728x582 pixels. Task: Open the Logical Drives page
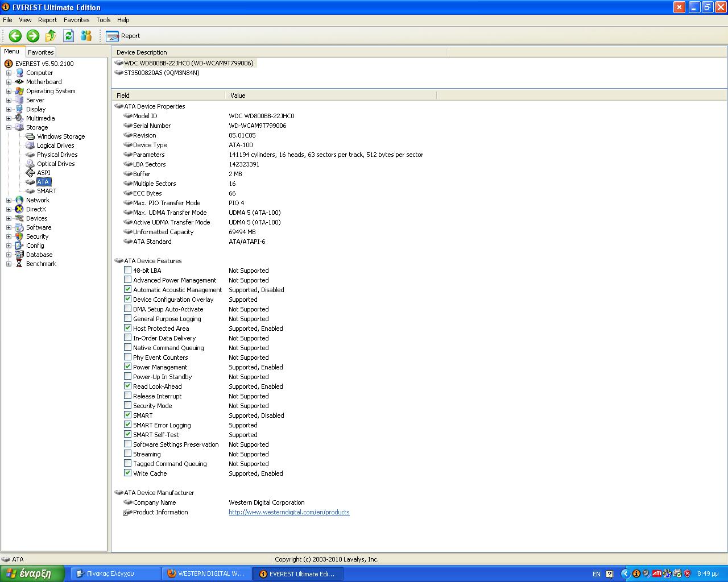56,145
